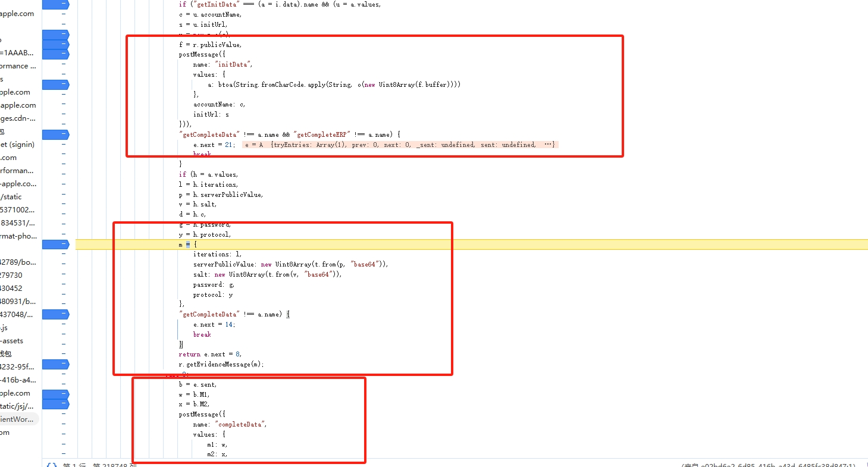This screenshot has height=467, width=868.
Task: Click the code line password: g,
Action: click(x=214, y=284)
